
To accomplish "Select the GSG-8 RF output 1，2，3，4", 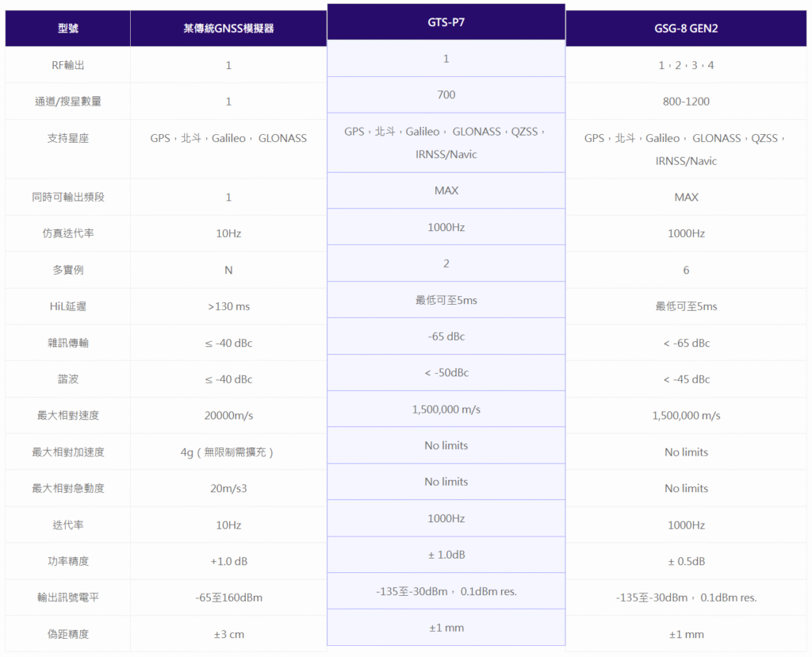I will coord(686,65).
